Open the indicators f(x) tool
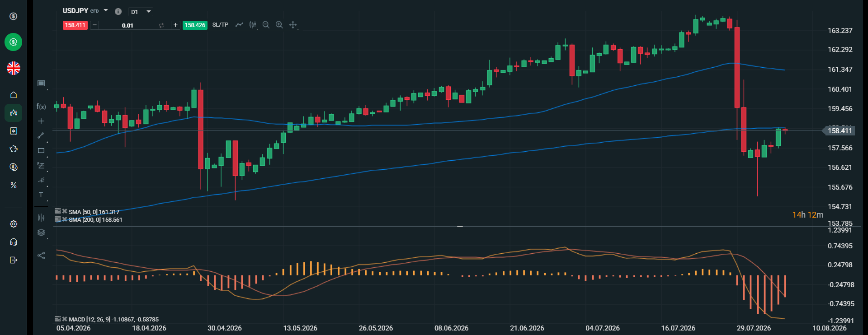The width and height of the screenshot is (868, 335). click(x=41, y=107)
